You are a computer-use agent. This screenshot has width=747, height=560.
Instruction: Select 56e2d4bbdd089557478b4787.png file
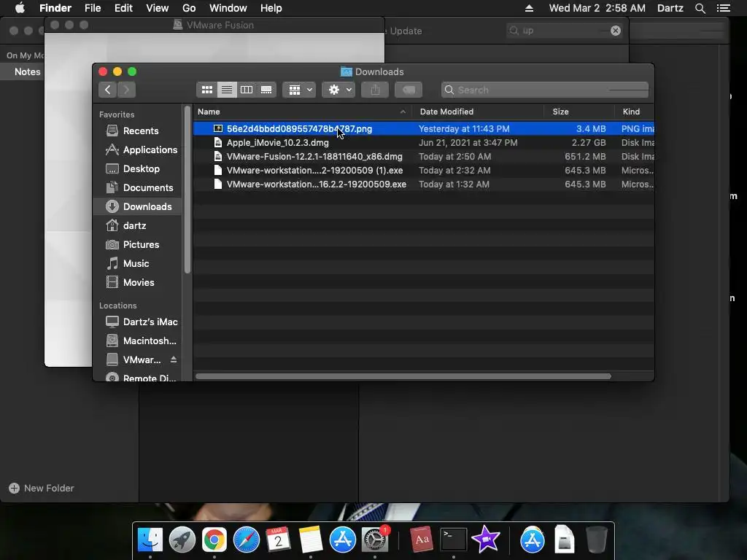coord(424,128)
